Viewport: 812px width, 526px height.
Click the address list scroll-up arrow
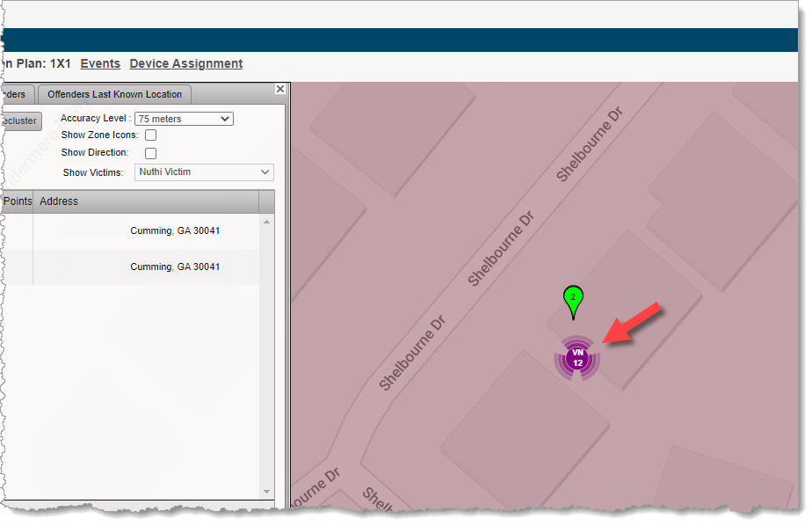click(x=267, y=221)
